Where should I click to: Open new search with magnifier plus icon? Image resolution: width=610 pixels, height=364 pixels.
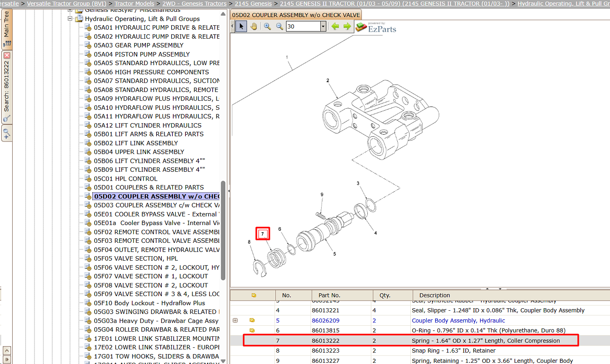coord(7,133)
